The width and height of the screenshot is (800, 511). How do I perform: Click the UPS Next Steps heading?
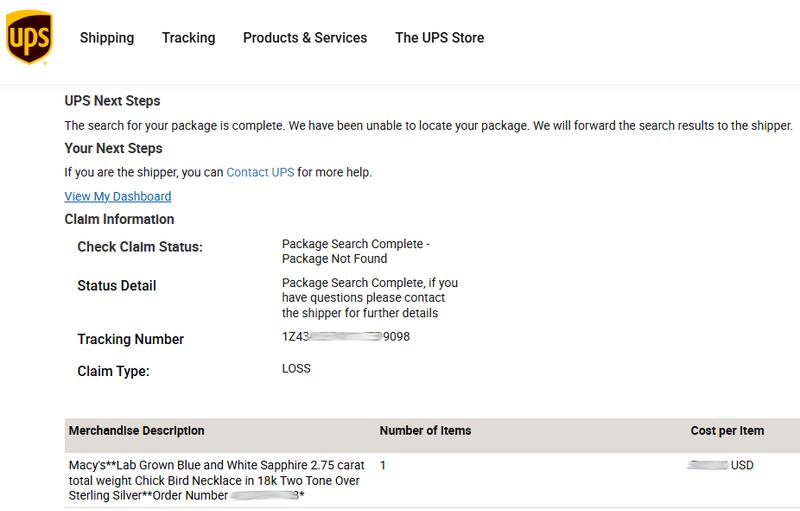click(x=112, y=101)
